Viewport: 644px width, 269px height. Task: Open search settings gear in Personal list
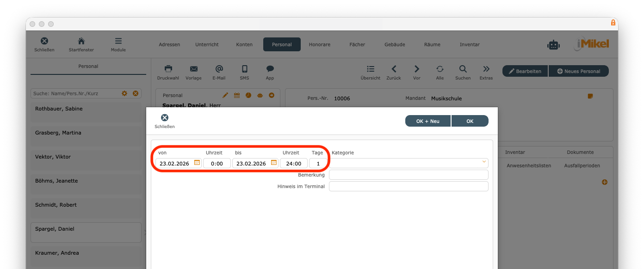point(124,93)
